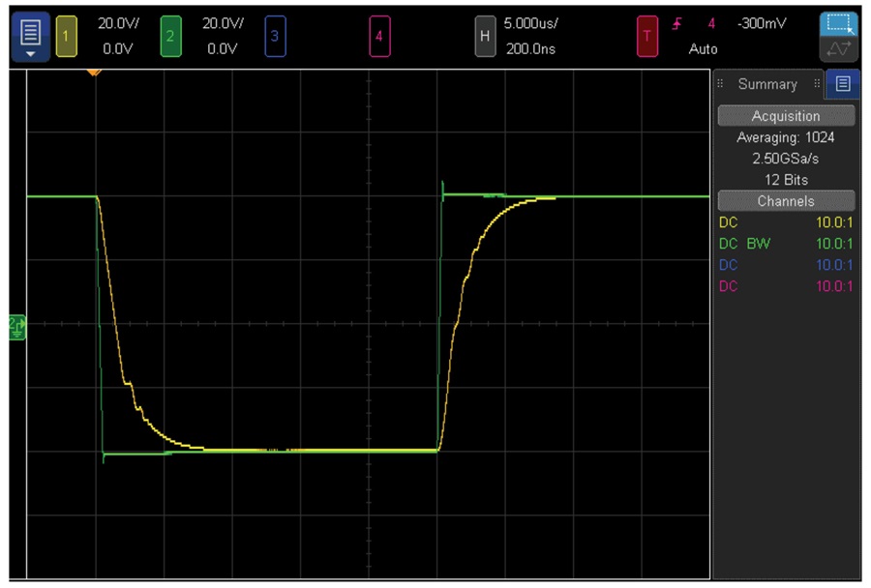
Task: Expand the main menu dropdown arrow
Action: tap(30, 54)
